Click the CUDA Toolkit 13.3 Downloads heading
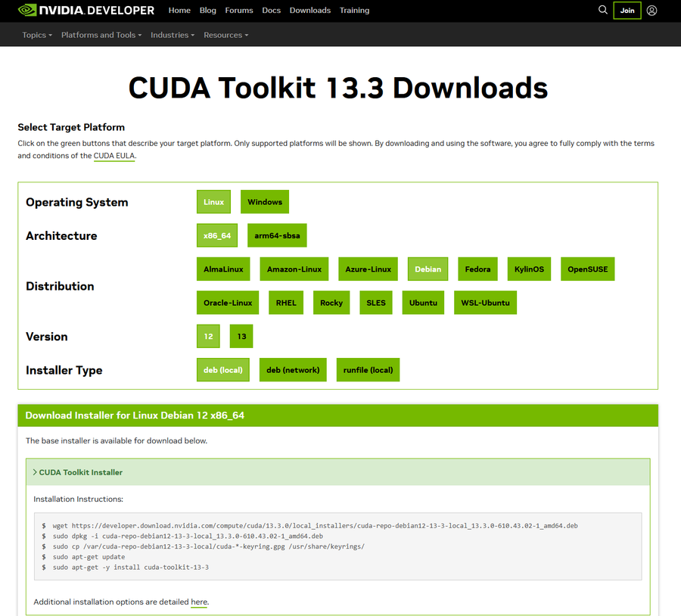The width and height of the screenshot is (681, 616). click(x=338, y=87)
